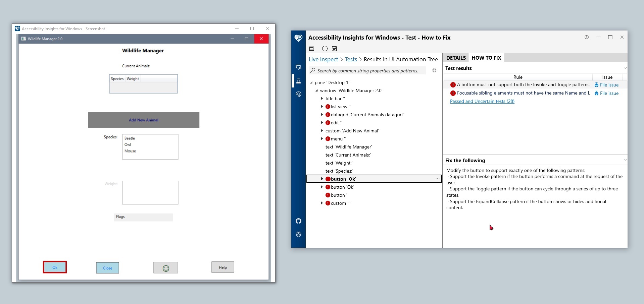Viewport: 644px width, 304px height.
Task: Open Passed and Uncertain tests (28) link
Action: tap(482, 101)
